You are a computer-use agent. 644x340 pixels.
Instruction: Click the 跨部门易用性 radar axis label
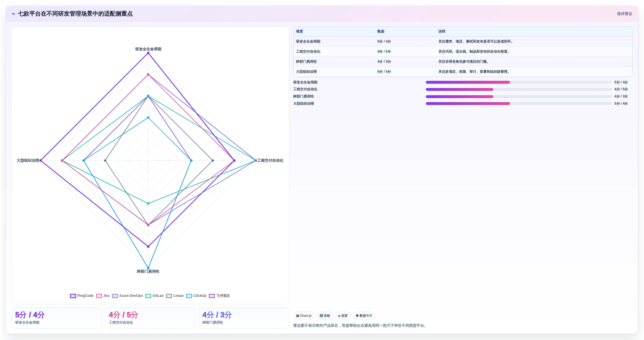point(148,272)
